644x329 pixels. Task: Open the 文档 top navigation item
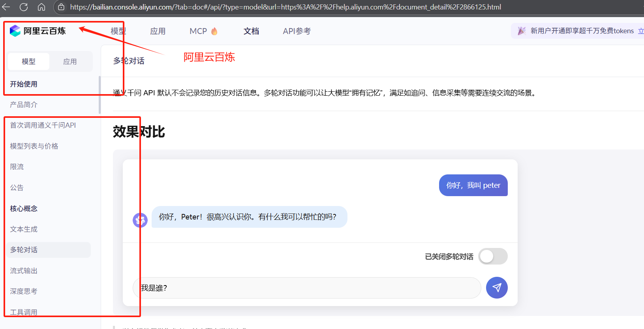coord(251,31)
